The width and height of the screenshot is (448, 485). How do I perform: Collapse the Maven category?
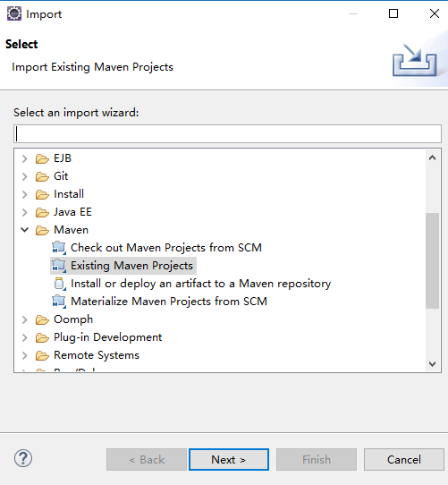[x=25, y=230]
